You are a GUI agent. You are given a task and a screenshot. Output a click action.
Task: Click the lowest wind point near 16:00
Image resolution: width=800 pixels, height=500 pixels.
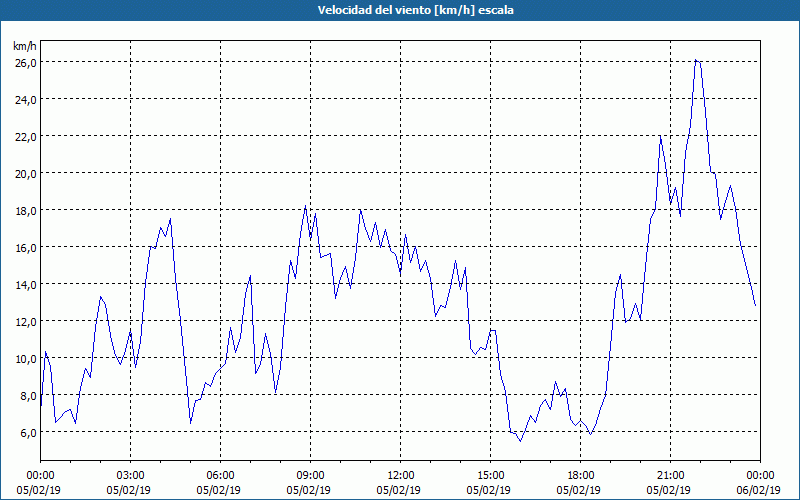pyautogui.click(x=520, y=441)
